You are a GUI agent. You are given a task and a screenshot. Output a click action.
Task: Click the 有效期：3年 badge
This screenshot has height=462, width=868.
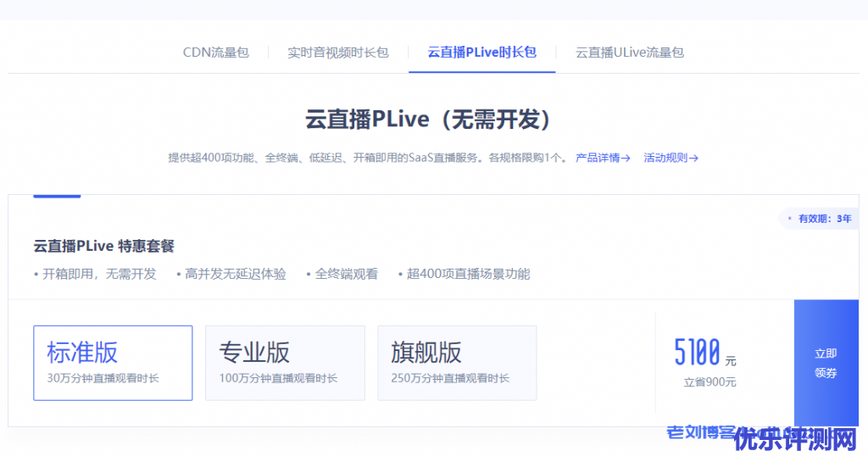820,219
